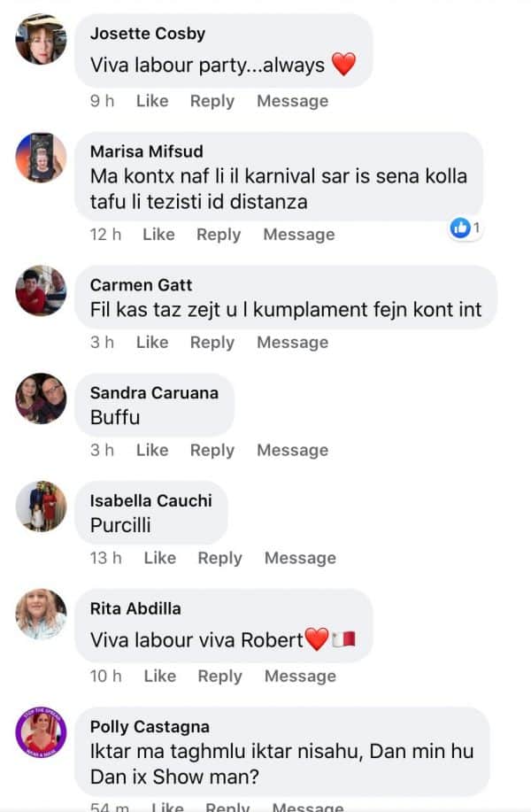
Task: Like Rita Abdilla's Viva labour comment
Action: 160,676
